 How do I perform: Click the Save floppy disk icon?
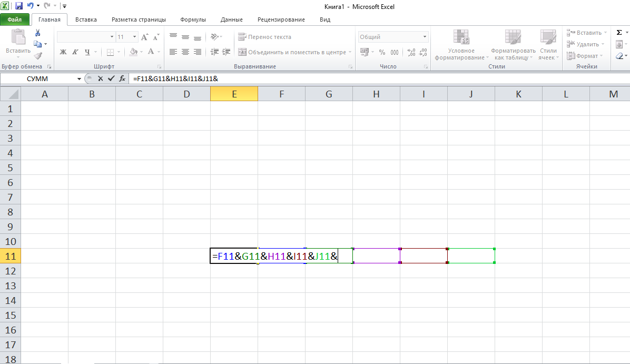pos(19,6)
